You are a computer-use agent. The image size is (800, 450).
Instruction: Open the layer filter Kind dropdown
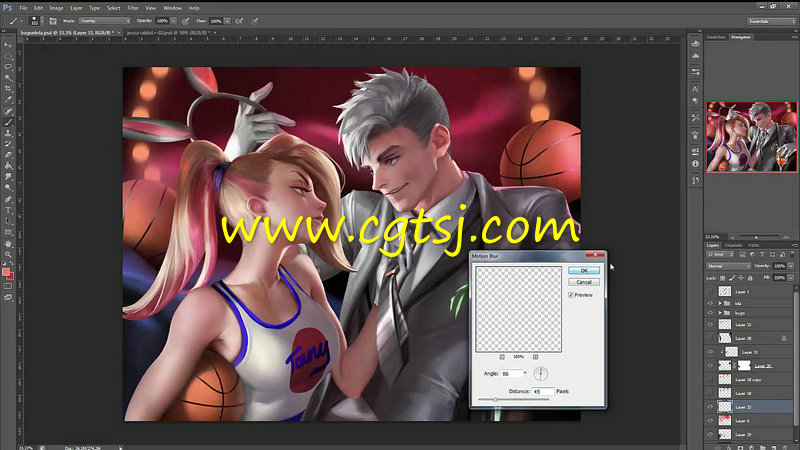tap(720, 254)
